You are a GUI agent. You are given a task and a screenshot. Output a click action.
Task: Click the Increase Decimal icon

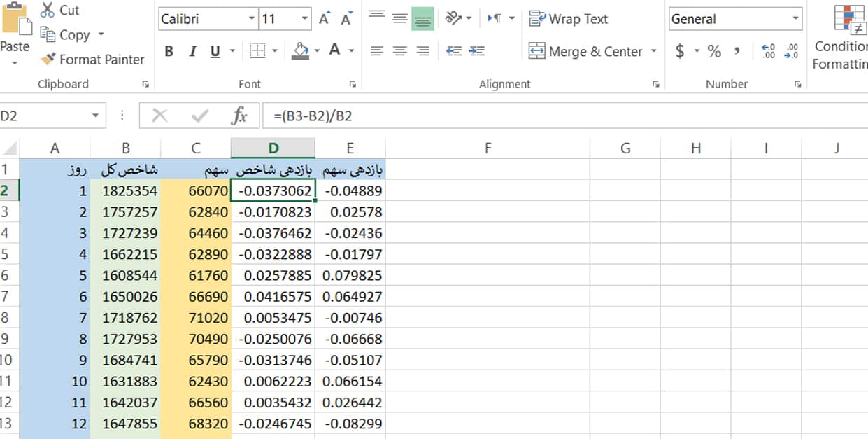tap(768, 51)
